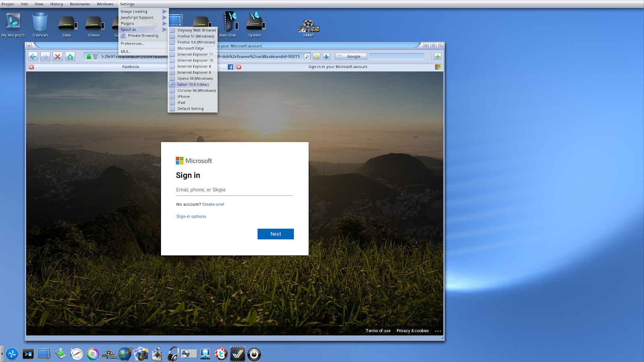Open downloads with the blue arrow icon

point(326,57)
